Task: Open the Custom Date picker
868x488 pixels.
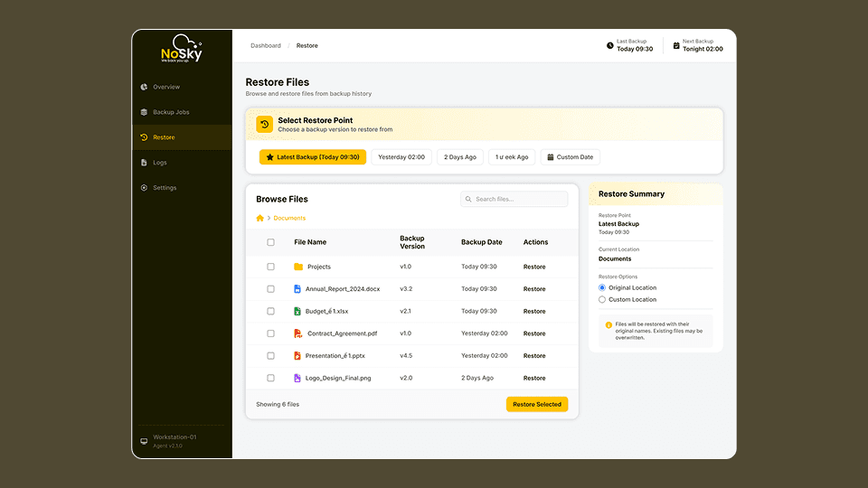Action: click(570, 157)
